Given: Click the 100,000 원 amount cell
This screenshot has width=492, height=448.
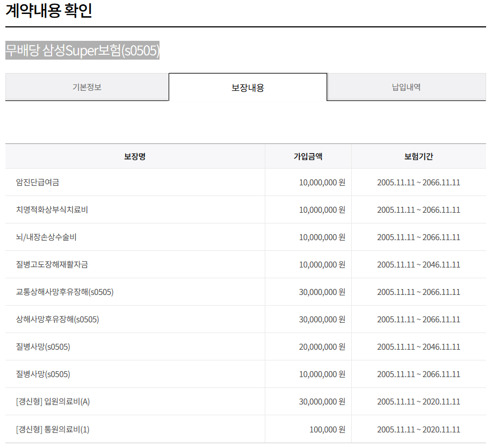Looking at the screenshot, I should pyautogui.click(x=327, y=429).
